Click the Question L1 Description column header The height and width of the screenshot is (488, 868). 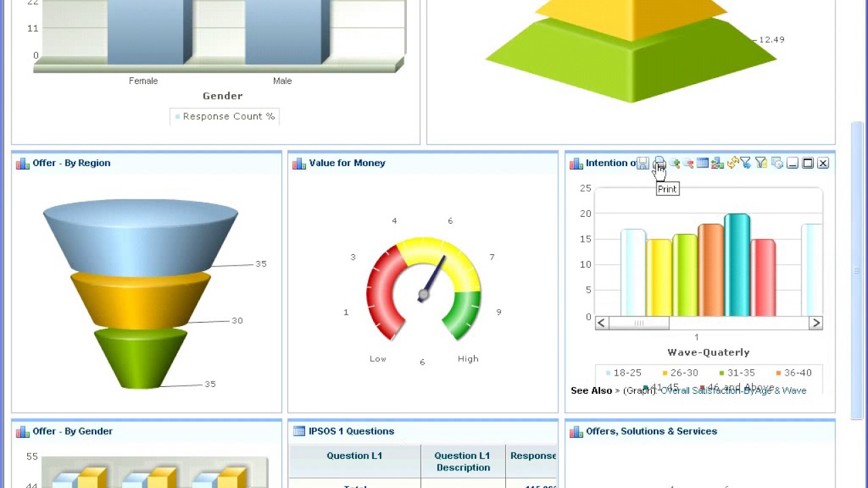pos(462,462)
